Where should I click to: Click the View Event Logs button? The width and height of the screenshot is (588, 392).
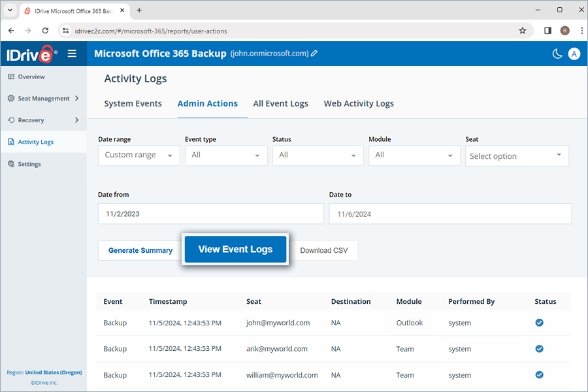click(235, 249)
